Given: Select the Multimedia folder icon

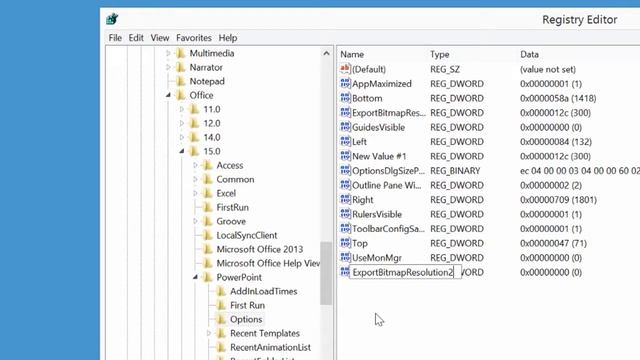Looking at the screenshot, I should pos(180,53).
